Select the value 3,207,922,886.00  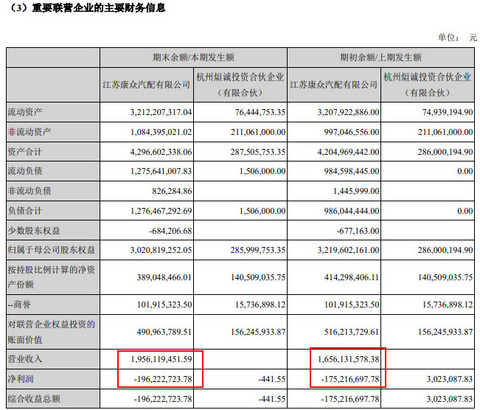click(348, 112)
